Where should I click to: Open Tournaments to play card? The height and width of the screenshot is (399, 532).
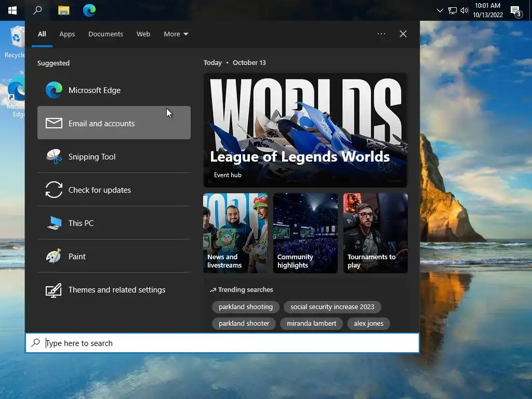coord(376,233)
